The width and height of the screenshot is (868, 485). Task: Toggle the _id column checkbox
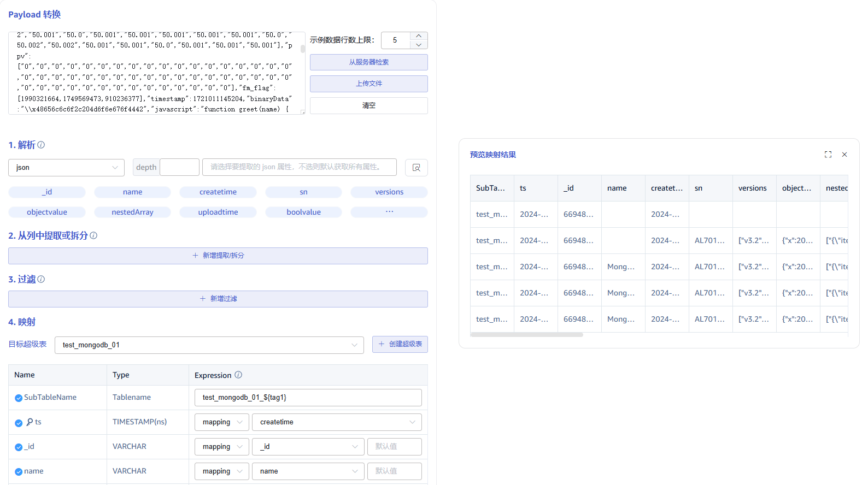tap(19, 447)
